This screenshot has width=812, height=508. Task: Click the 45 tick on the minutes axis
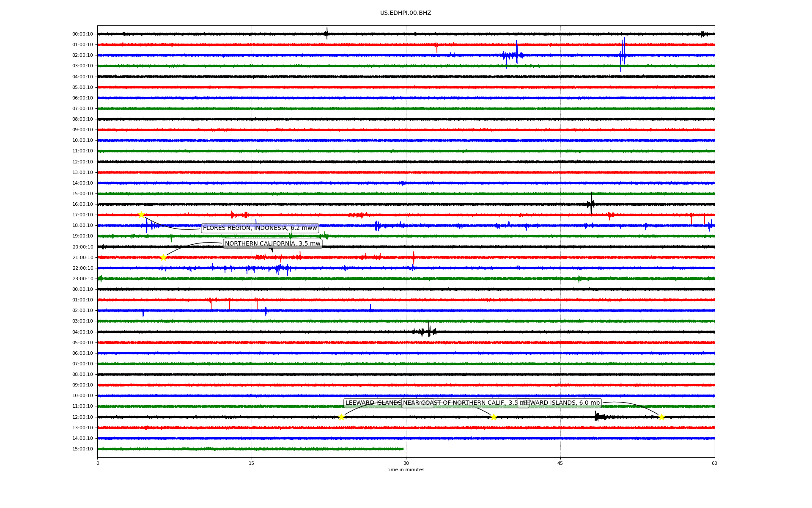560,463
